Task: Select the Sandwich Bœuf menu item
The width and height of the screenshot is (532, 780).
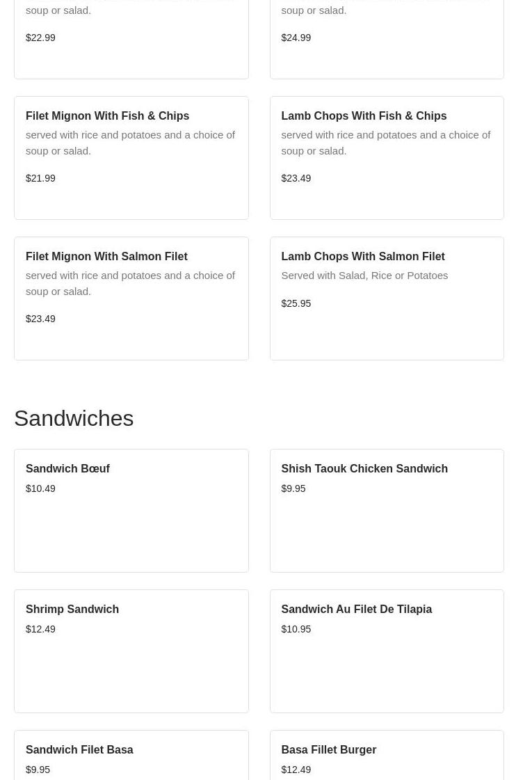Action: (67, 469)
